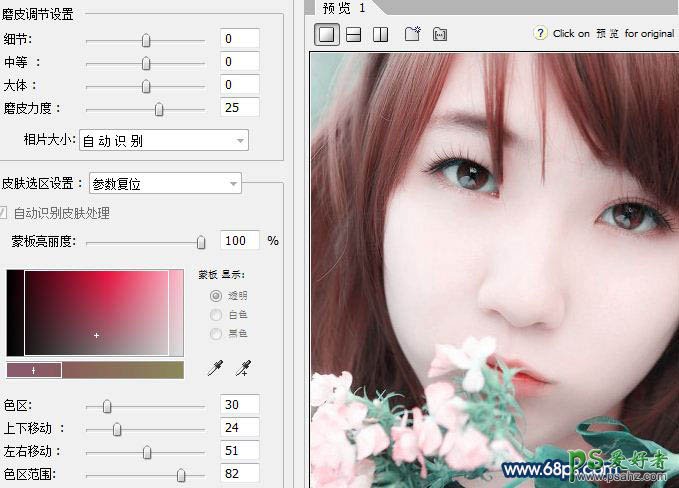
Task: Pick the skin color eyedropper tool
Action: click(x=216, y=369)
